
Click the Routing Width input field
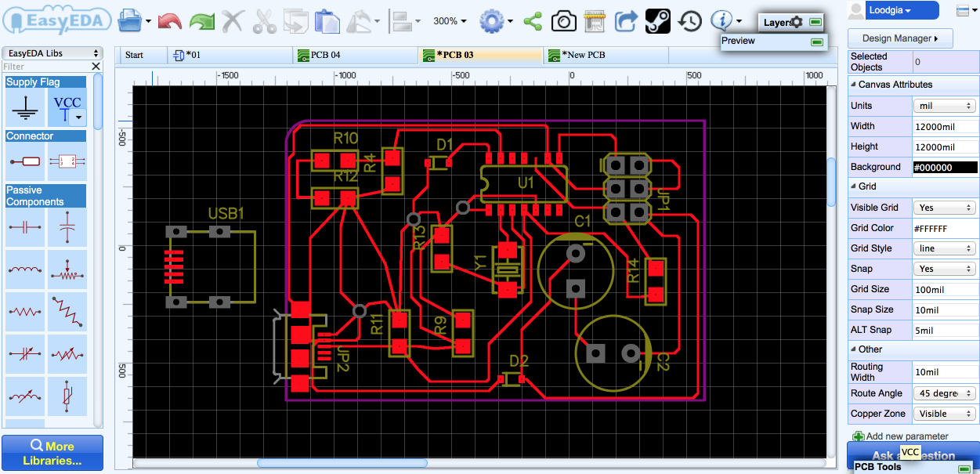[x=945, y=372]
